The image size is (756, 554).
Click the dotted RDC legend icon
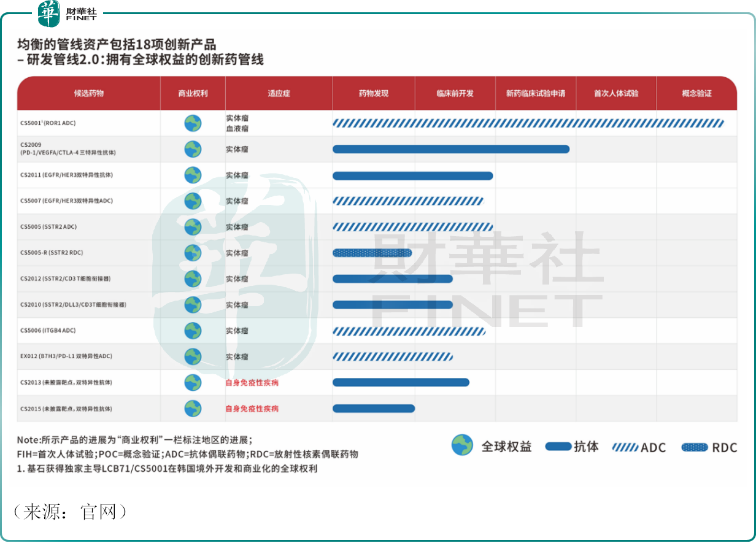(x=695, y=447)
